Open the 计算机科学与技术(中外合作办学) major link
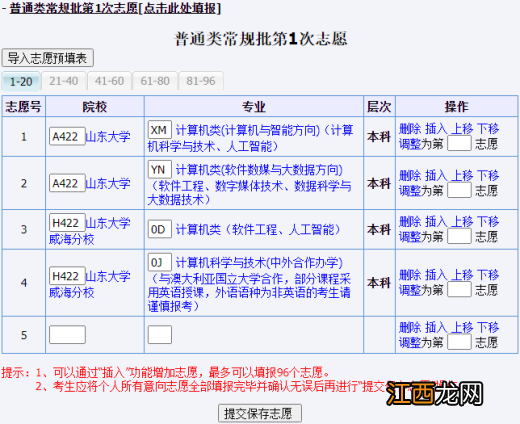This screenshot has width=520, height=424. click(x=249, y=284)
